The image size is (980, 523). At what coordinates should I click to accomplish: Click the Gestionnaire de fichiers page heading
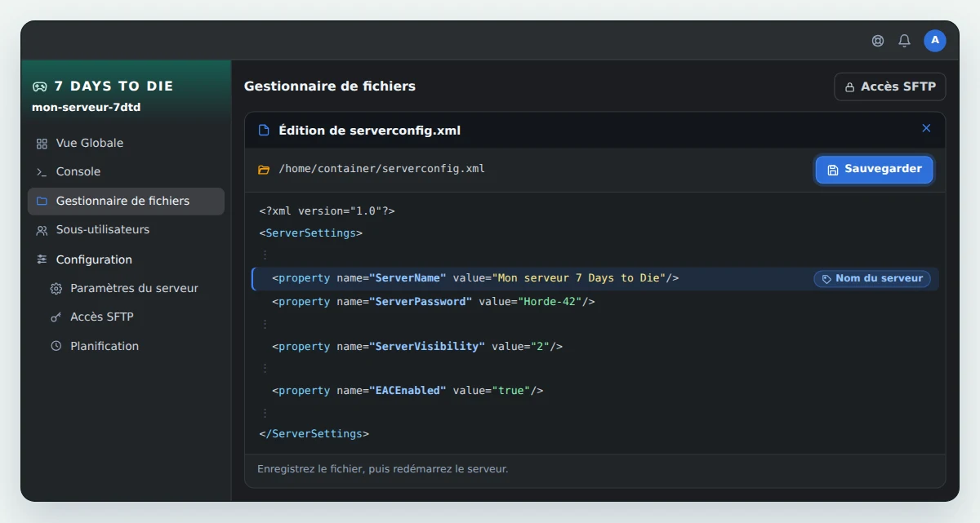(330, 86)
